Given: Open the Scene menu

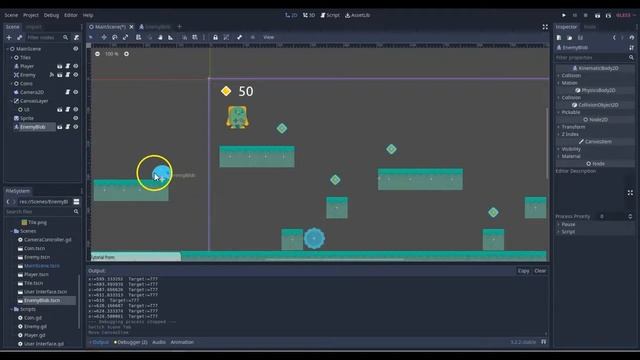Looking at the screenshot, I should point(11,15).
